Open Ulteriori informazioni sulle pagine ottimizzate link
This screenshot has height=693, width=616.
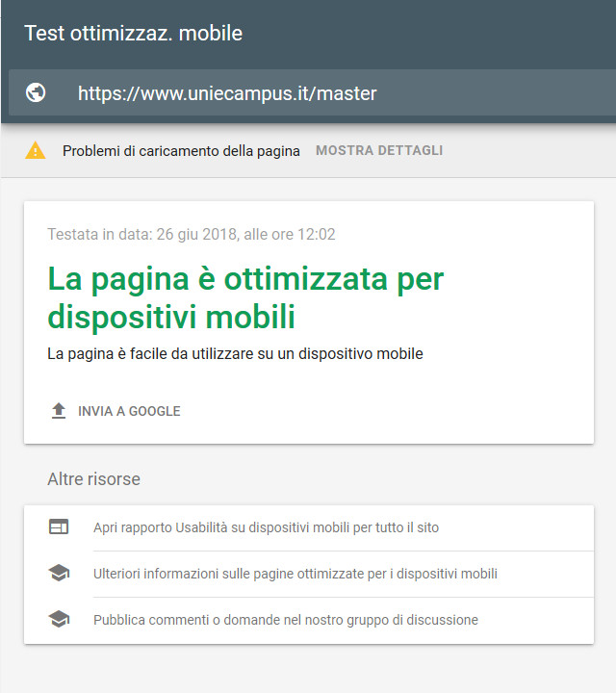click(x=295, y=574)
